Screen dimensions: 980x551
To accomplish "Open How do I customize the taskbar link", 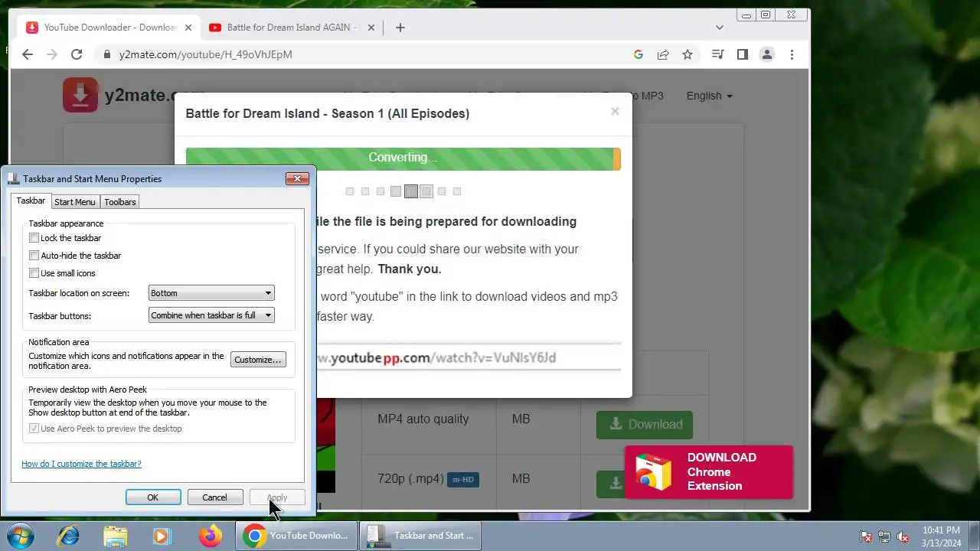I will pyautogui.click(x=81, y=464).
